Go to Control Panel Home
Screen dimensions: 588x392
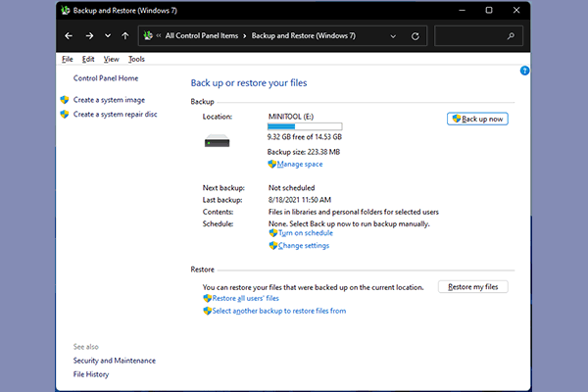point(106,78)
